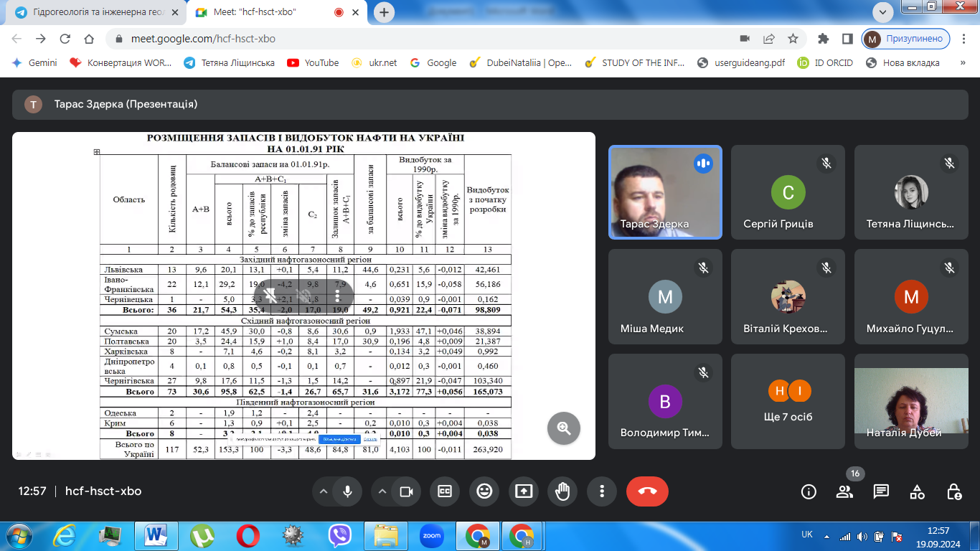Select Наталія Дубей video tile
This screenshot has width=980, height=551.
coord(910,407)
